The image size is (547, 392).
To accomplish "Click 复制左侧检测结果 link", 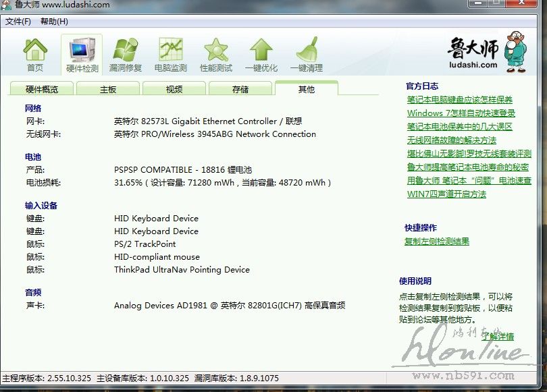I will (436, 242).
